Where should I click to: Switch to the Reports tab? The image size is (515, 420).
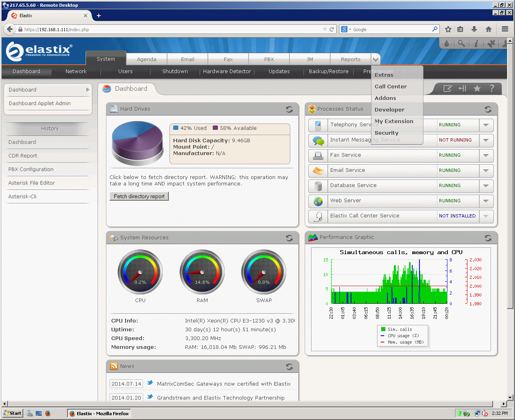click(351, 59)
